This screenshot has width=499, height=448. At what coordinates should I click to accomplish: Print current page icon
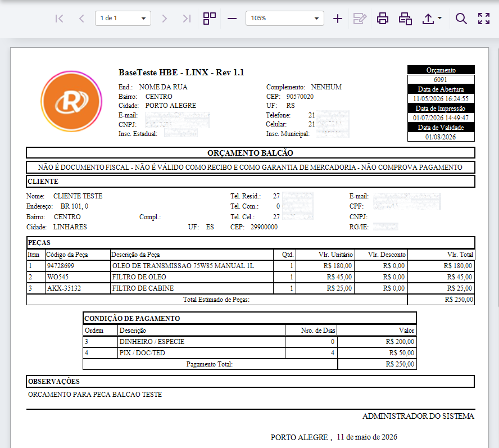pos(406,19)
